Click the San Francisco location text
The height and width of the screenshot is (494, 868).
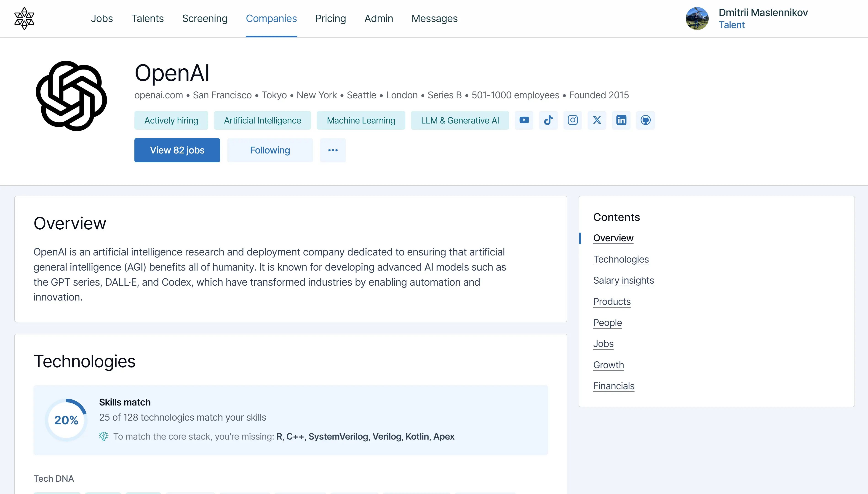click(x=222, y=95)
